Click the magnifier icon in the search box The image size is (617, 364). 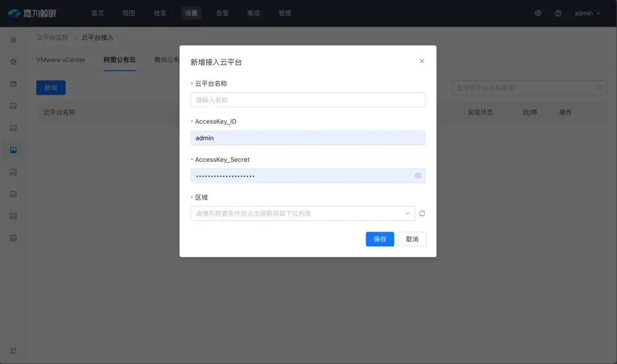(599, 87)
